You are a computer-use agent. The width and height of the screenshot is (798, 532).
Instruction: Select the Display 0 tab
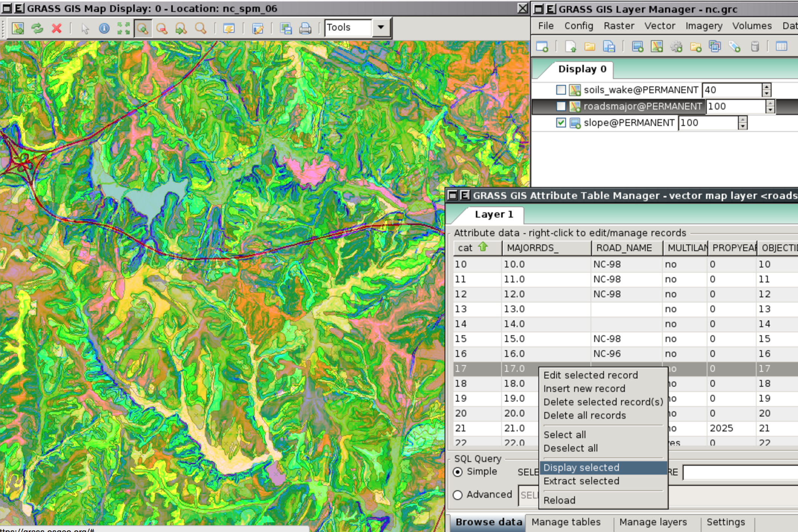pos(582,69)
